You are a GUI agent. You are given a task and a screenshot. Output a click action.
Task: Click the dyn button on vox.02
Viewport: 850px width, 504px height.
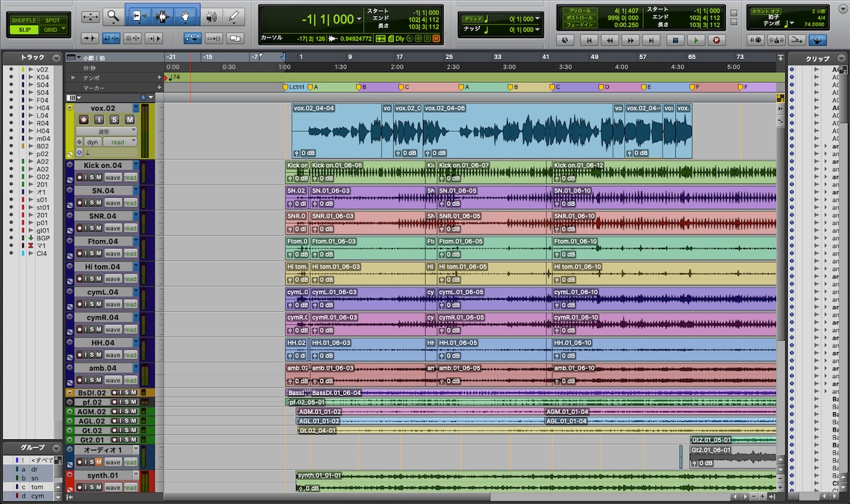point(93,142)
